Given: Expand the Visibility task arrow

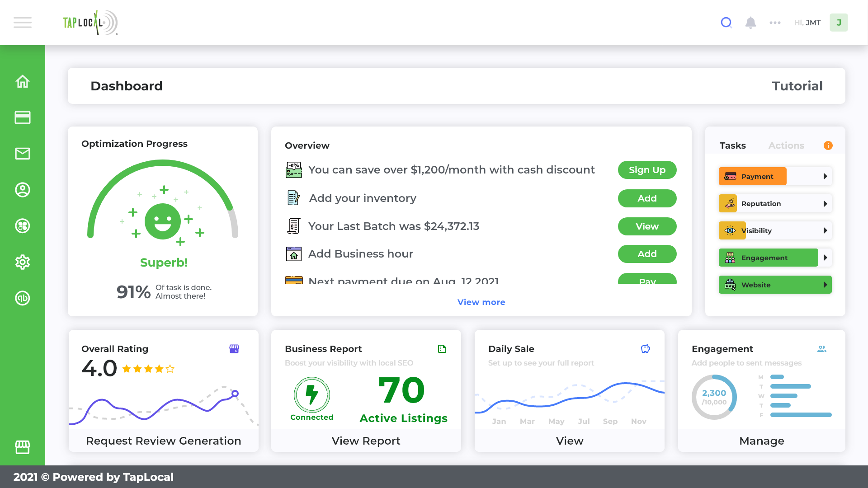Looking at the screenshot, I should (825, 230).
